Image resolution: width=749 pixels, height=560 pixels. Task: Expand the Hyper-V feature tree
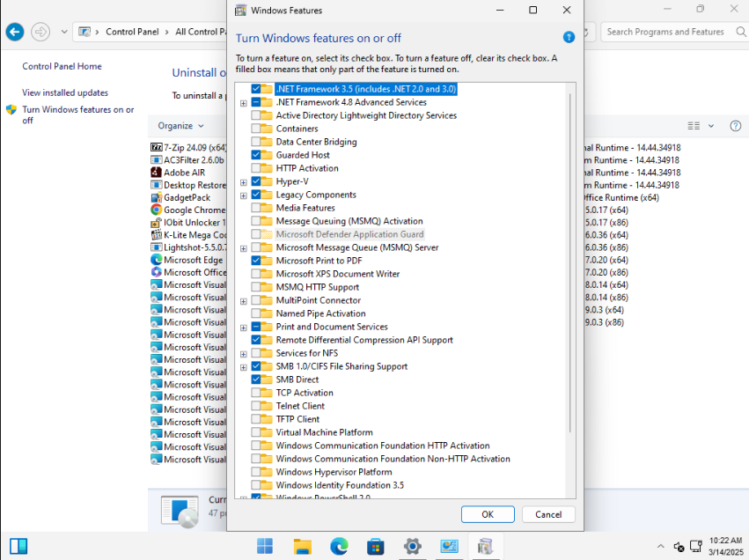[244, 182]
